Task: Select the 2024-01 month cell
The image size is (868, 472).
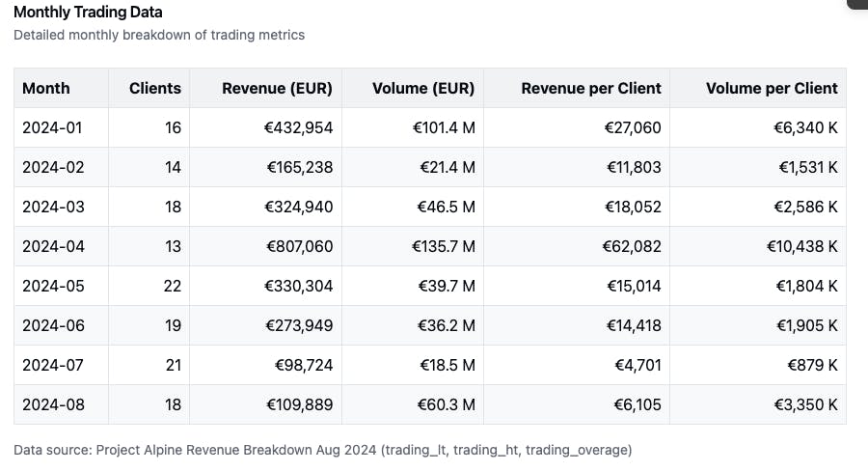Action: coord(53,127)
